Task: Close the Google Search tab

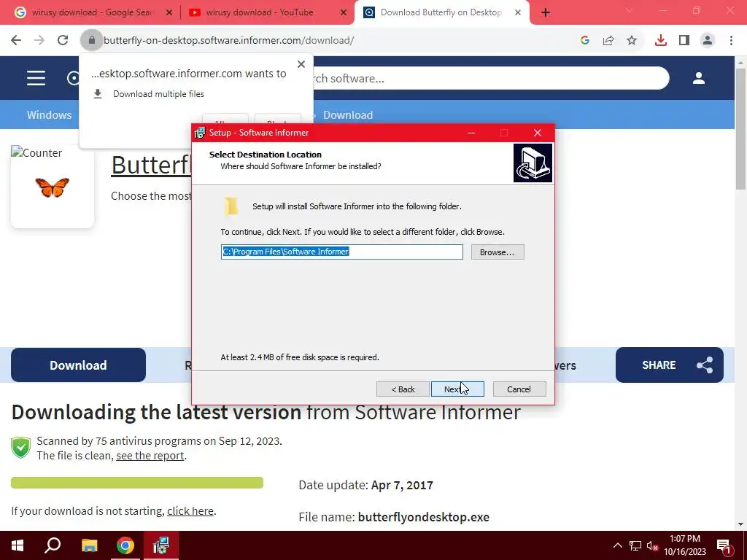Action: tap(169, 13)
